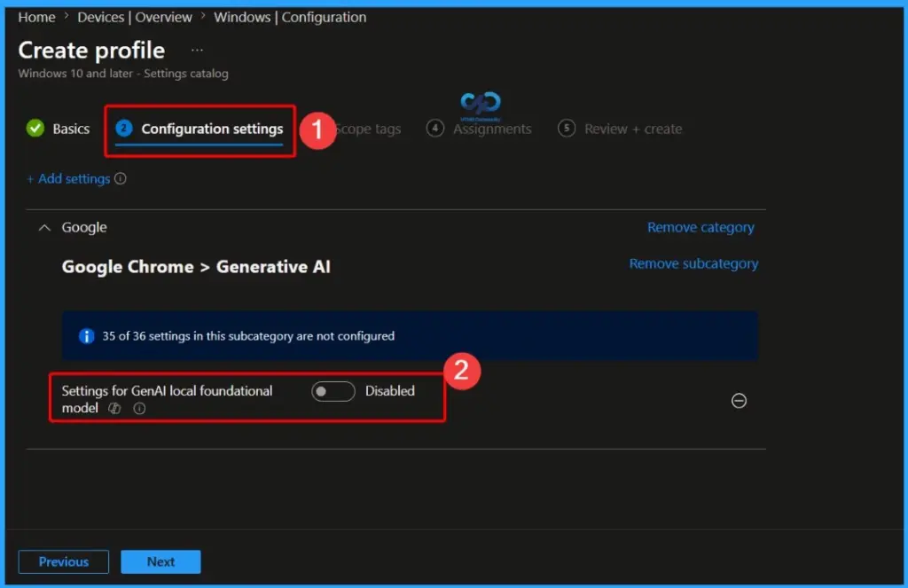Click the Disabled status label

click(x=390, y=391)
